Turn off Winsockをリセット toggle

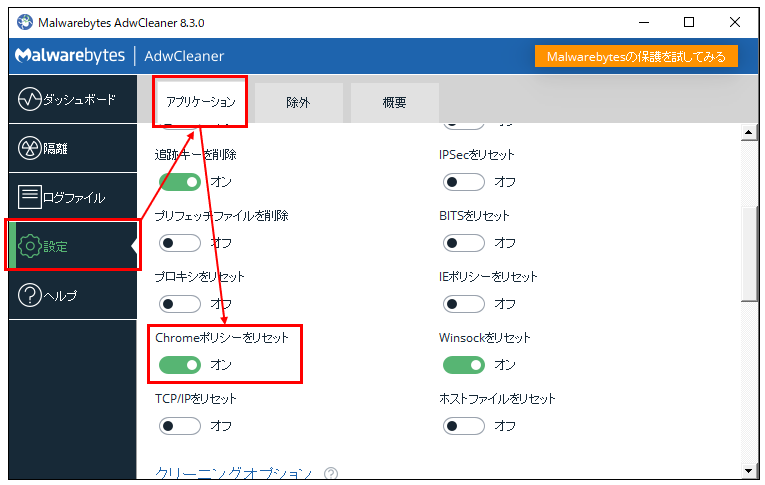tap(464, 365)
